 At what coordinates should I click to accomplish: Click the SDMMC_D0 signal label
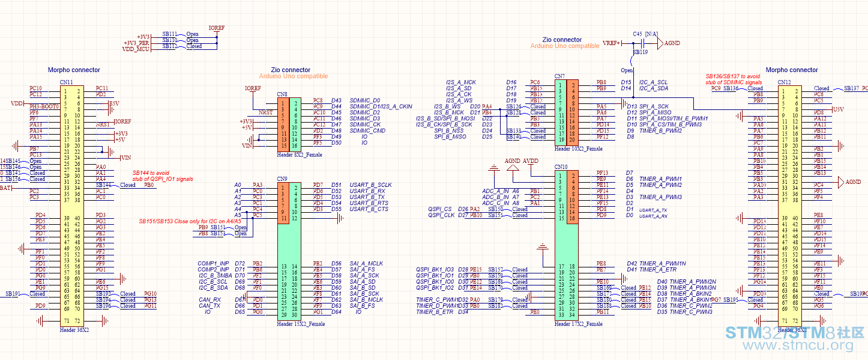pyautogui.click(x=364, y=100)
